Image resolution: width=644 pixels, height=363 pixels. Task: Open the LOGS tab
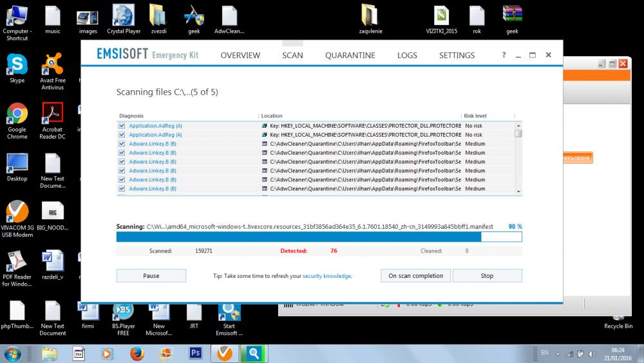pos(407,55)
